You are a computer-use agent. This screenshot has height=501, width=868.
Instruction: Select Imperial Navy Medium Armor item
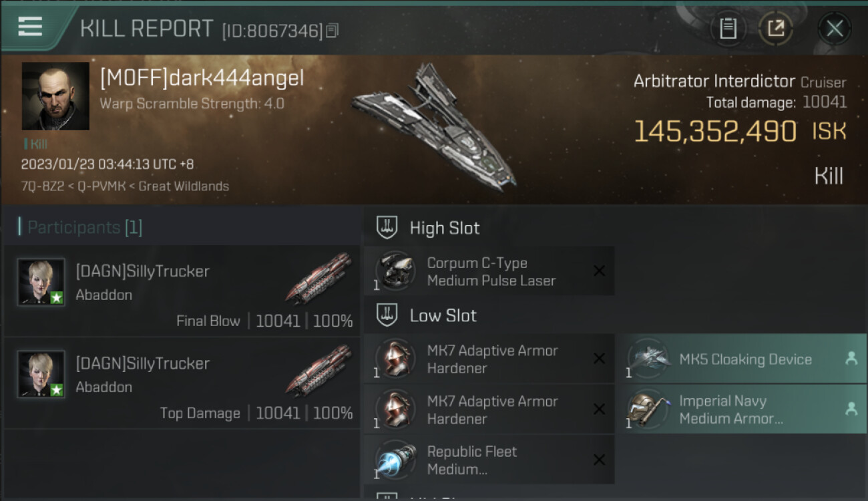point(744,409)
